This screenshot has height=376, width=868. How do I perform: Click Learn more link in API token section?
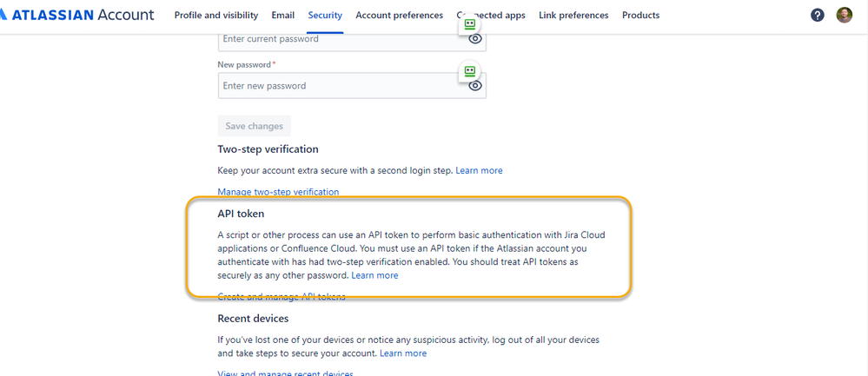point(374,275)
